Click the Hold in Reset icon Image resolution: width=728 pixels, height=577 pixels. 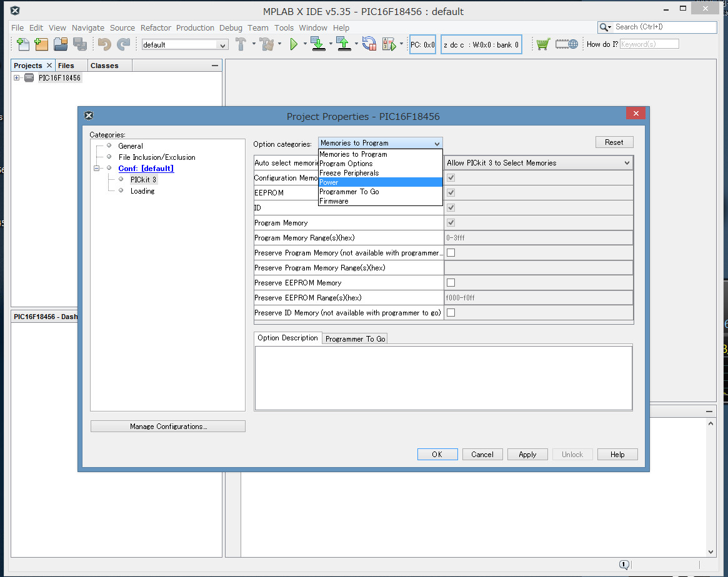point(369,44)
